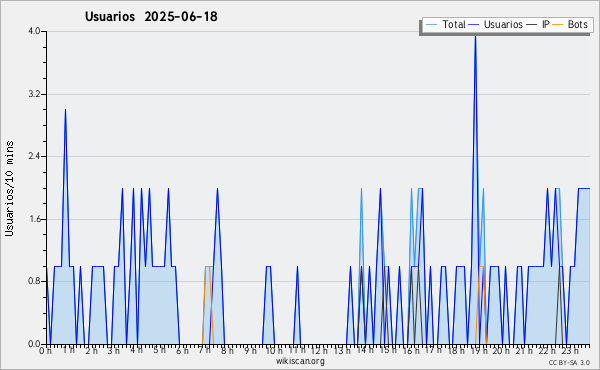Image resolution: width=600 pixels, height=370 pixels.
Task: Click the 'wikiscan.org' label below chart
Action: click(300, 361)
